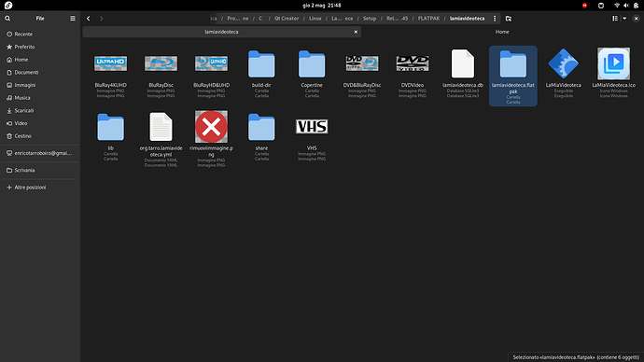Image resolution: width=644 pixels, height=362 pixels.
Task: Go forward to next folder
Action: point(102,19)
